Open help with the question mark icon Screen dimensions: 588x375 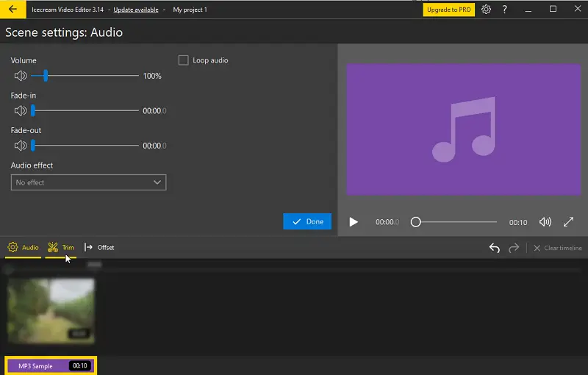click(505, 10)
